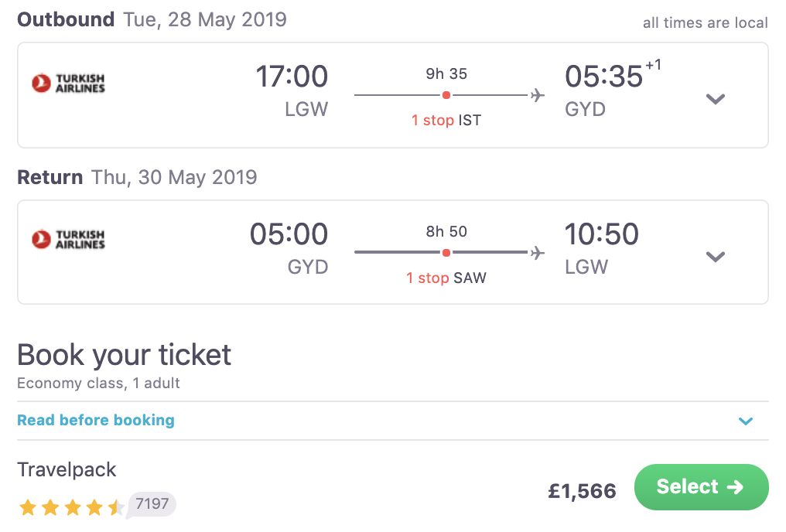
Task: Click the return Turkish Airlines logo
Action: (x=68, y=240)
